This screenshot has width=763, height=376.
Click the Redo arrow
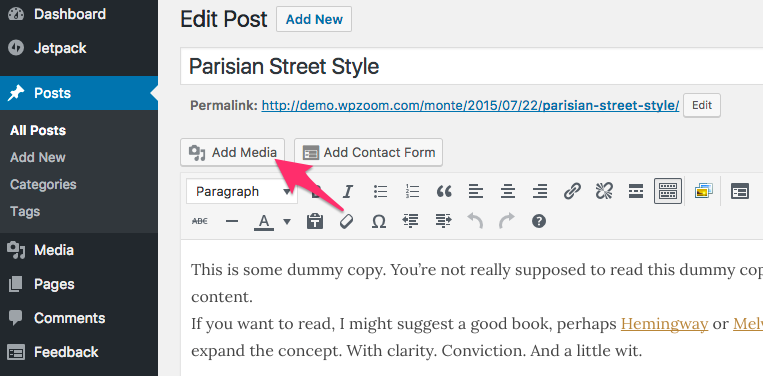507,221
